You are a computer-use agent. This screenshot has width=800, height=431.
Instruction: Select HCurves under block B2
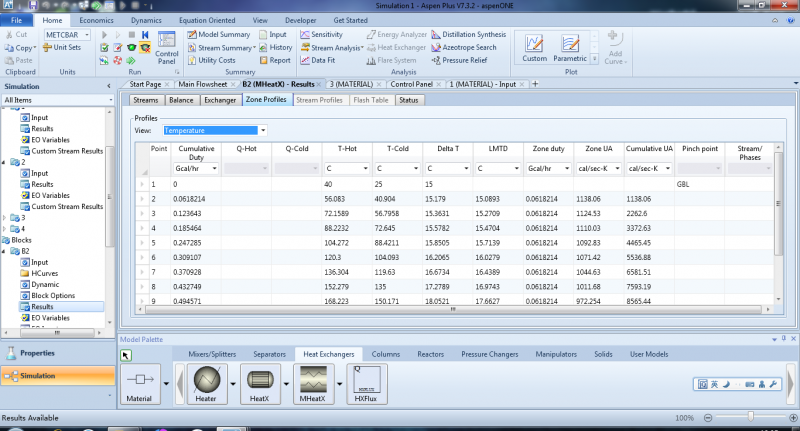coord(45,273)
